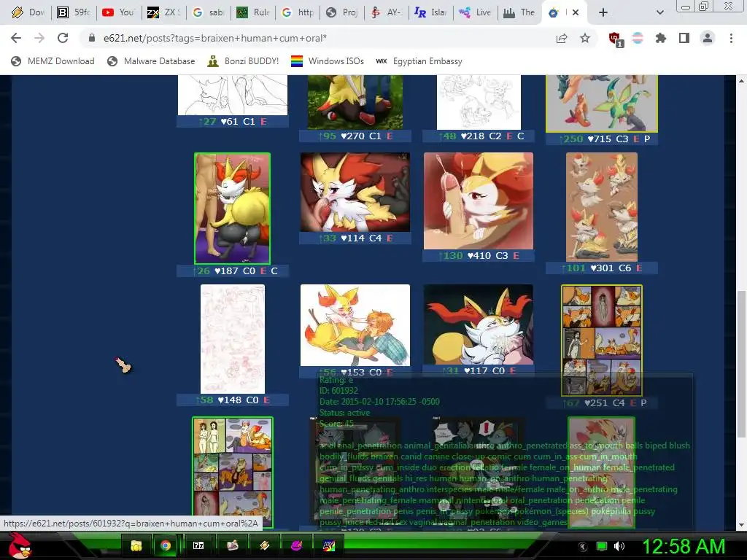Open the uBlock Origin extension icon
Viewport: 747px width, 560px height.
(x=615, y=39)
